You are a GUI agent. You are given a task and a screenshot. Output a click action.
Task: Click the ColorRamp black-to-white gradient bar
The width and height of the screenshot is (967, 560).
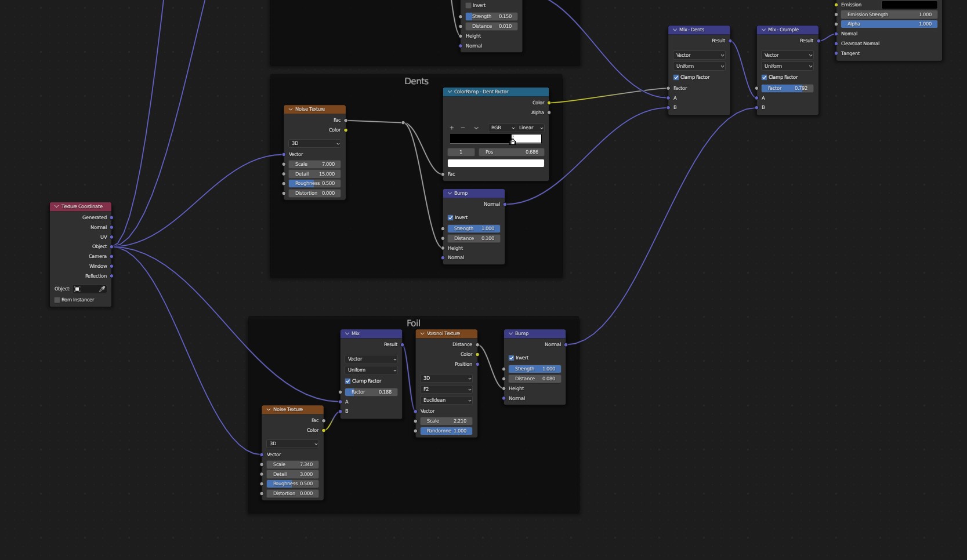[496, 139]
